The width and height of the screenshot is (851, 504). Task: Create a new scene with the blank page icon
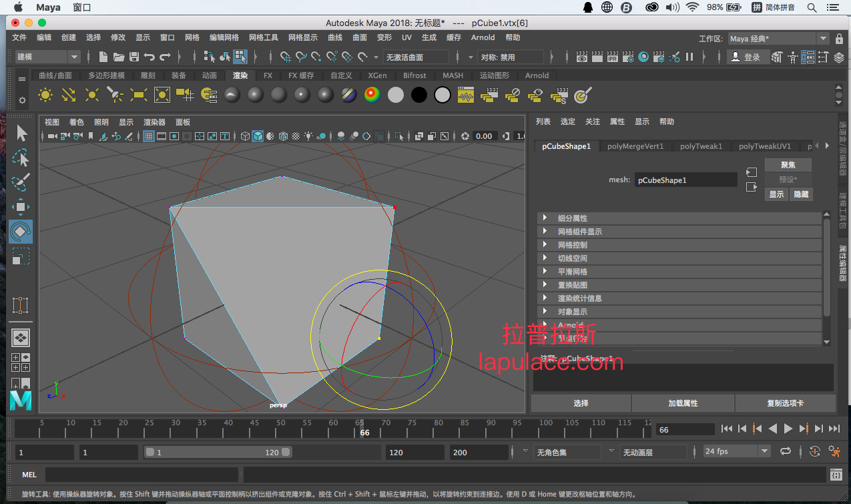coord(103,57)
